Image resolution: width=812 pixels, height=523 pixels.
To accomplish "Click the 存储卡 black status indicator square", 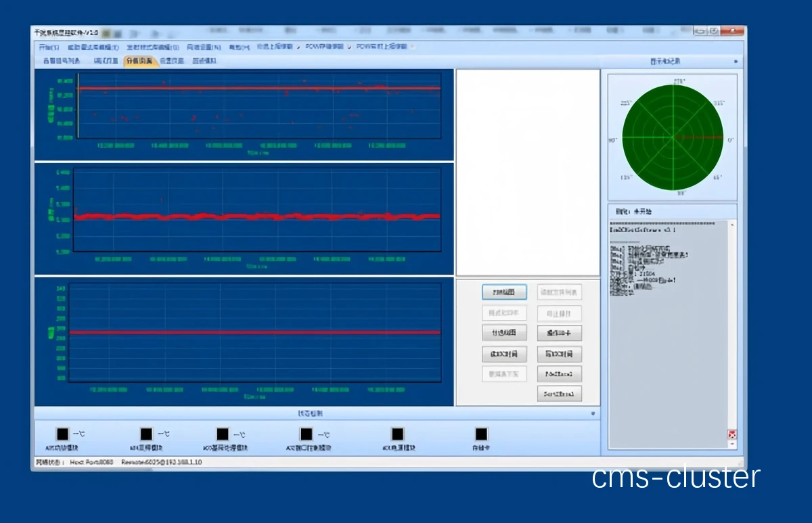I will pos(481,434).
